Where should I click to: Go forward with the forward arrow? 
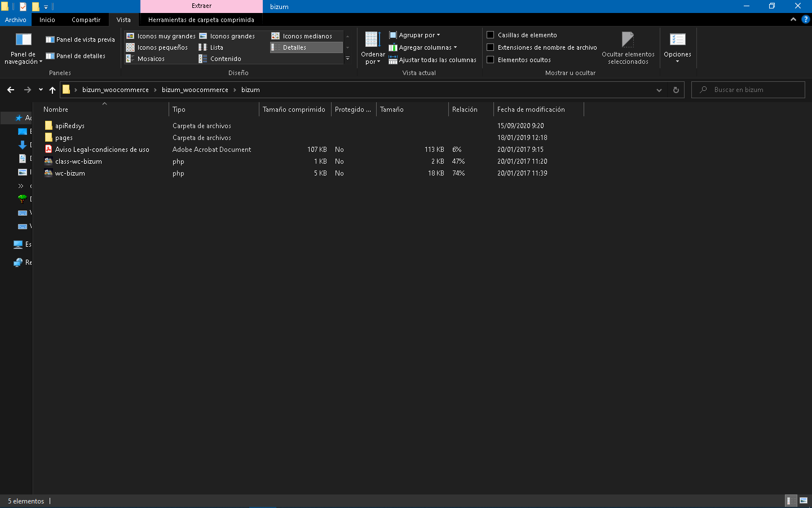point(27,90)
